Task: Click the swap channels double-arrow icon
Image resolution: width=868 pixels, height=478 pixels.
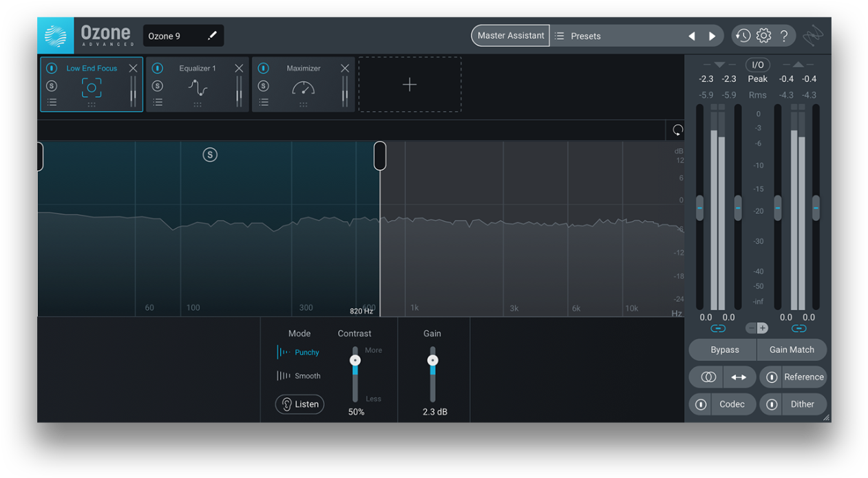Action: 739,377
